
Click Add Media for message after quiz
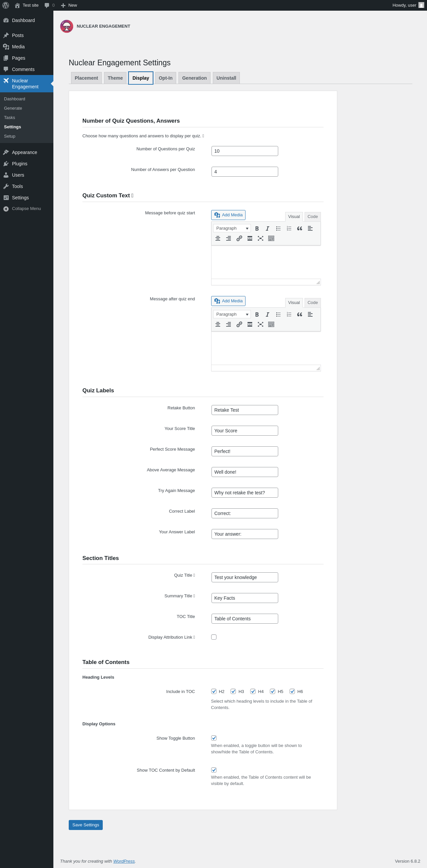228,301
